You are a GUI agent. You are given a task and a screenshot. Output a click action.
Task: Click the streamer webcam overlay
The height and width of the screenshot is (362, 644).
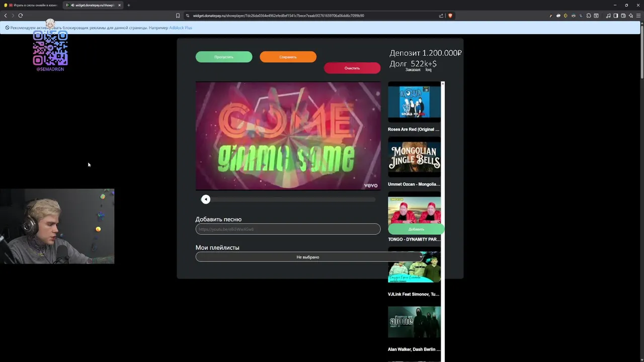click(57, 226)
